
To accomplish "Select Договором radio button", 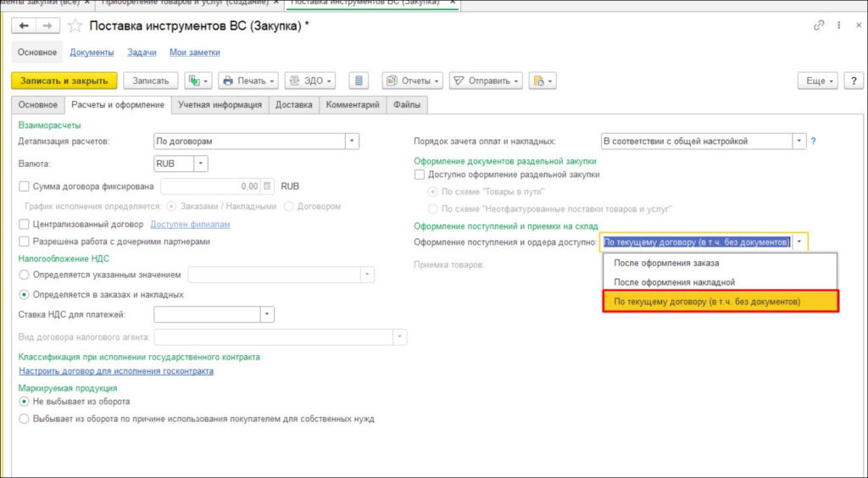I will click(288, 206).
